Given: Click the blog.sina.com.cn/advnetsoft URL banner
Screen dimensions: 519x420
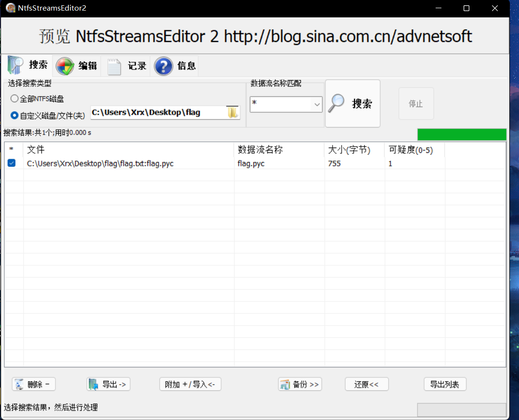Looking at the screenshot, I should coord(348,37).
